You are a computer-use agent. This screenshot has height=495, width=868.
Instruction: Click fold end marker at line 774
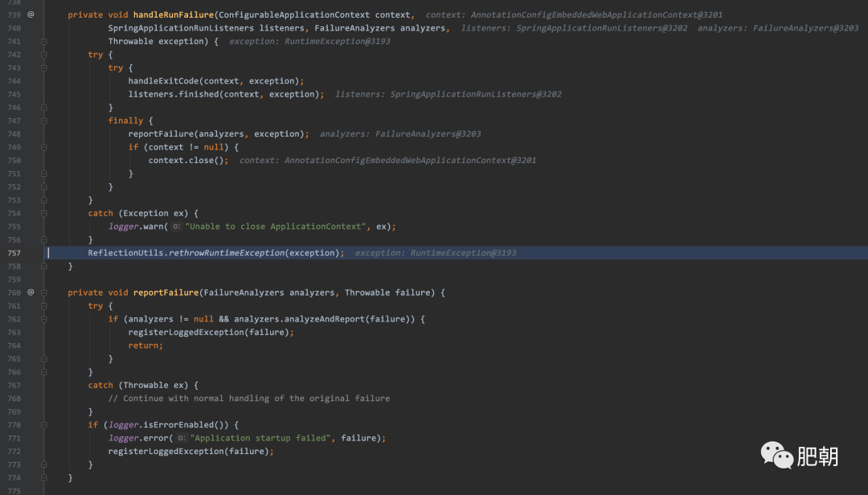coord(43,478)
